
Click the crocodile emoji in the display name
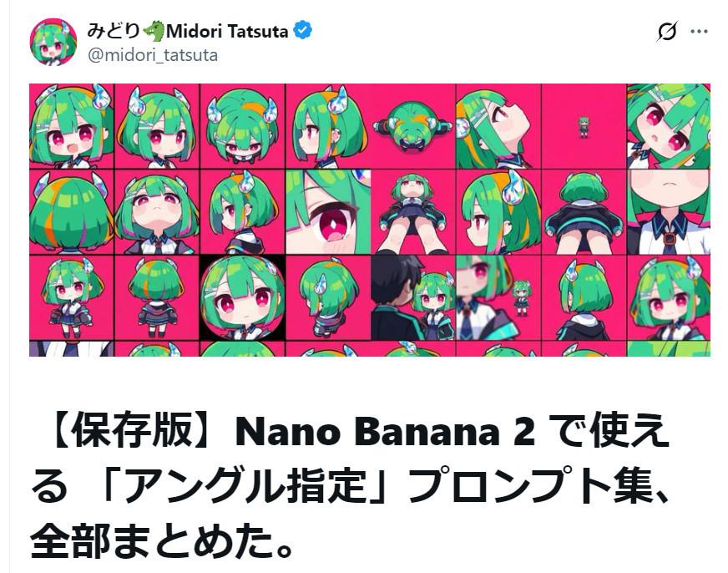[153, 32]
